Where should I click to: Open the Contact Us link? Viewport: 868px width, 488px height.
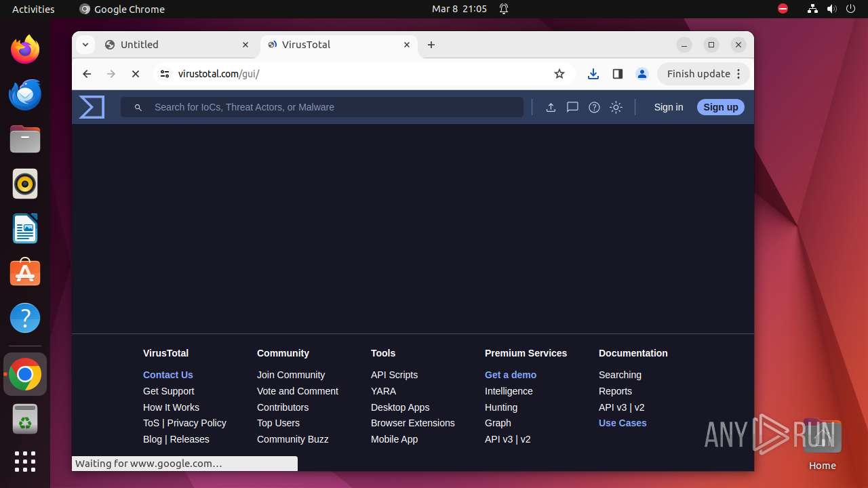coord(168,375)
